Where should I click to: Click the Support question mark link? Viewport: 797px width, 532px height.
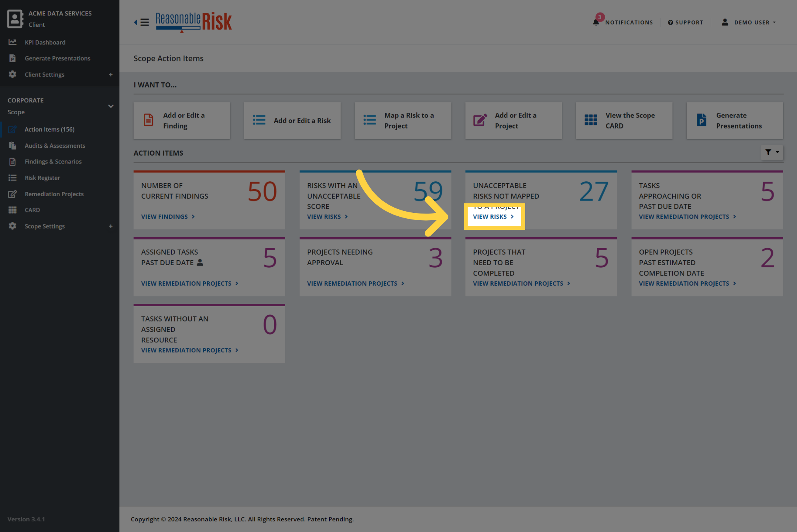click(686, 22)
